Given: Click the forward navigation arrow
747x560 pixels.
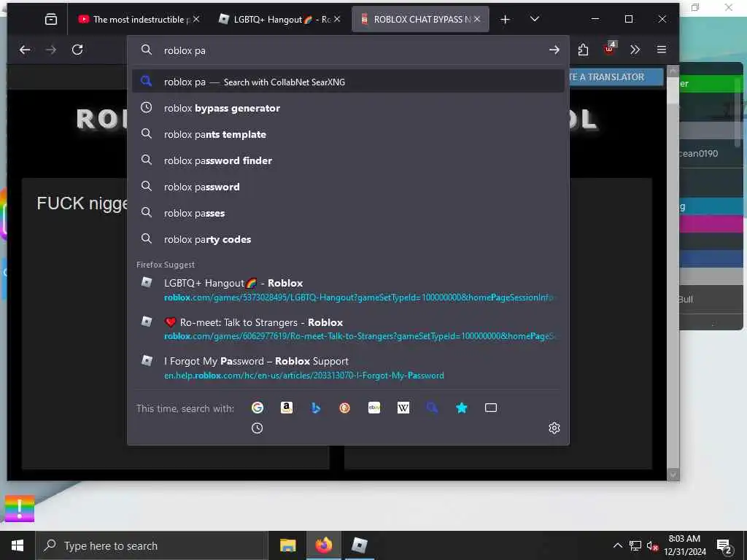Looking at the screenshot, I should 51,50.
